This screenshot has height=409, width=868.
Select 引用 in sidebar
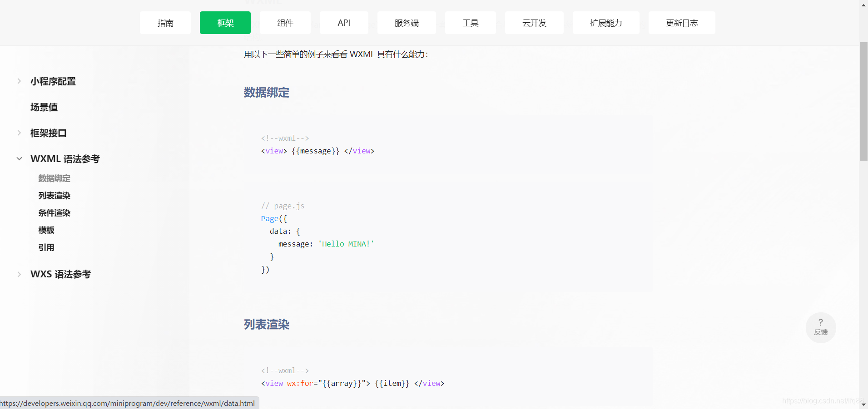(46, 247)
